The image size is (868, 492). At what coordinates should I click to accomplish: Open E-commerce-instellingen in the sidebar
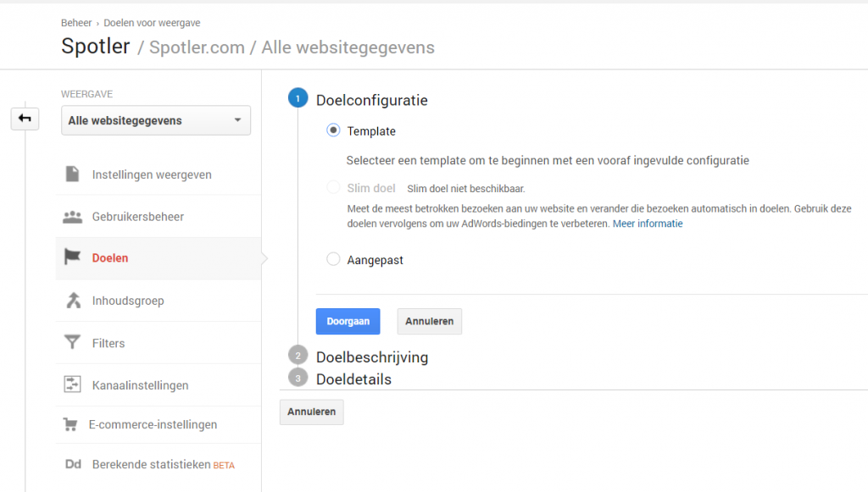click(159, 424)
